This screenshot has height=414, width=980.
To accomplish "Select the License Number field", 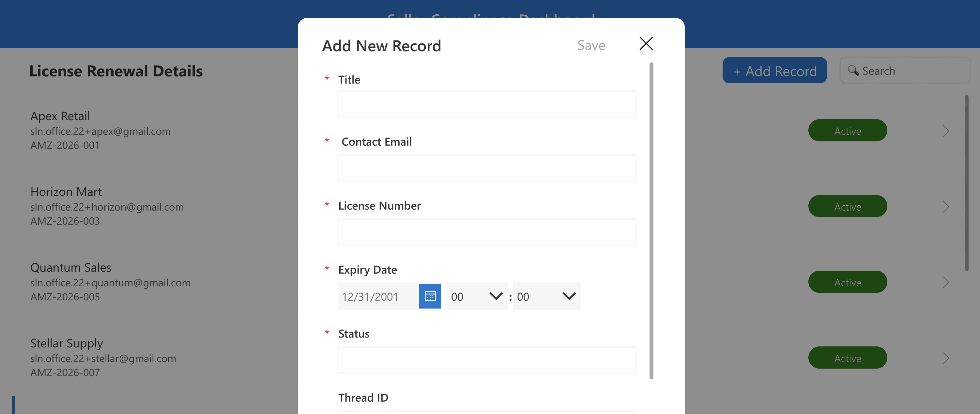I will (x=487, y=232).
